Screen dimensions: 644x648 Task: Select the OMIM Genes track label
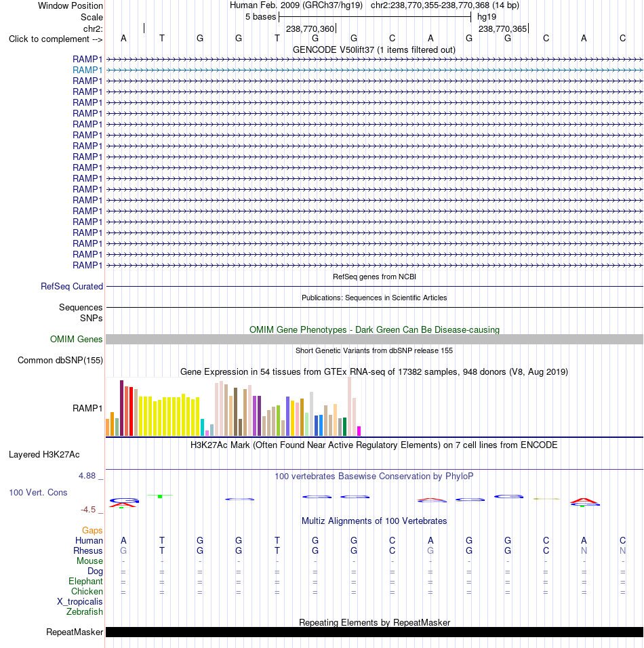tap(76, 340)
